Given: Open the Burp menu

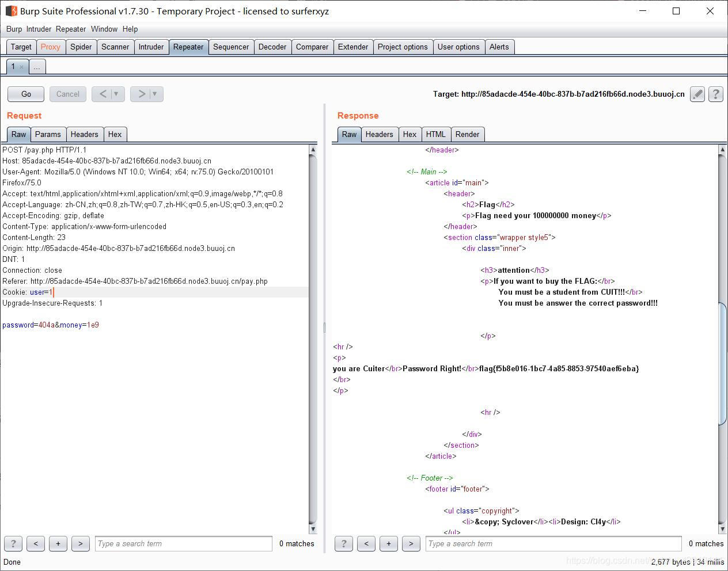Looking at the screenshot, I should (14, 29).
